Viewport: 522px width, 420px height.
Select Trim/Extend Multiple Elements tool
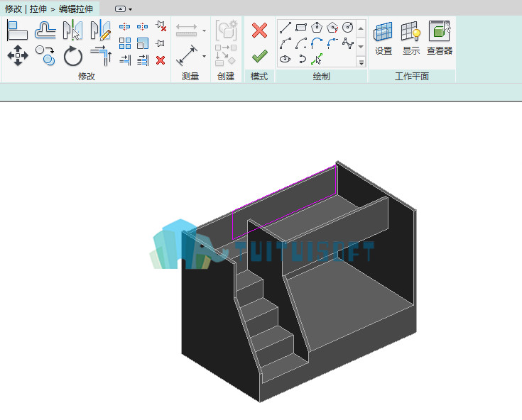click(143, 60)
